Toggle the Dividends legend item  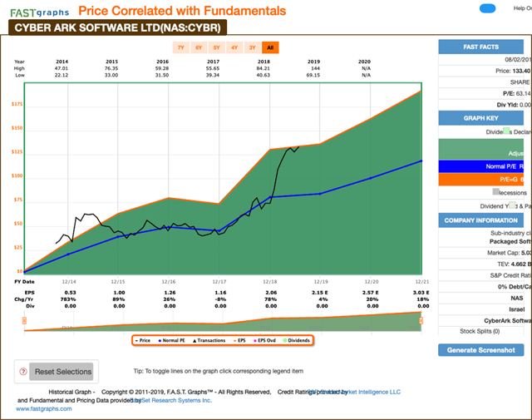pos(297,340)
